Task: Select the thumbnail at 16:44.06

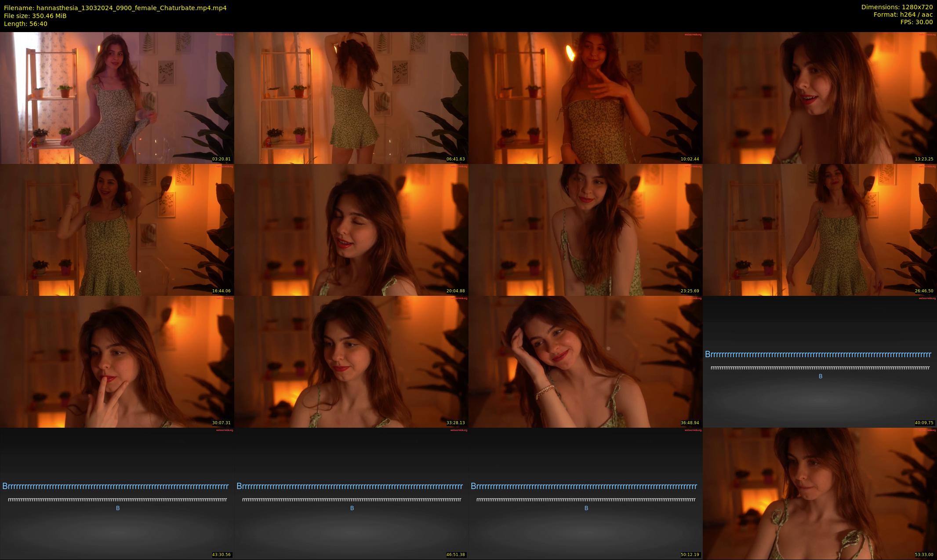Action: pyautogui.click(x=117, y=229)
